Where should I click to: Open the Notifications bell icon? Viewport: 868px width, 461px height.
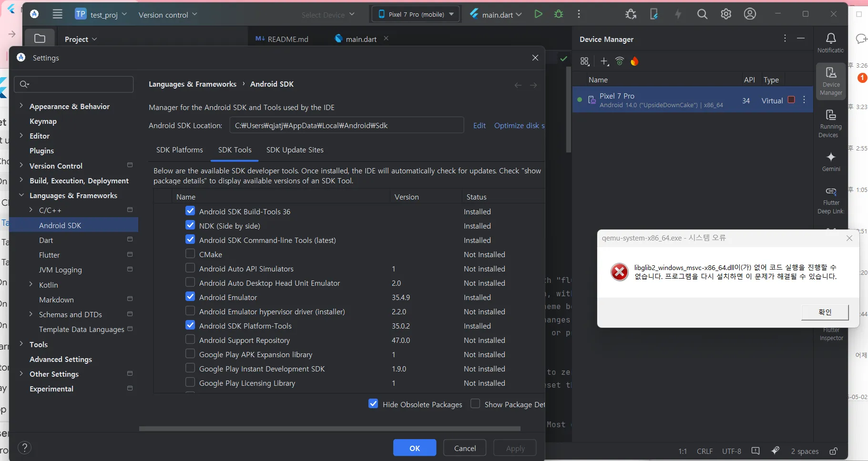point(831,42)
